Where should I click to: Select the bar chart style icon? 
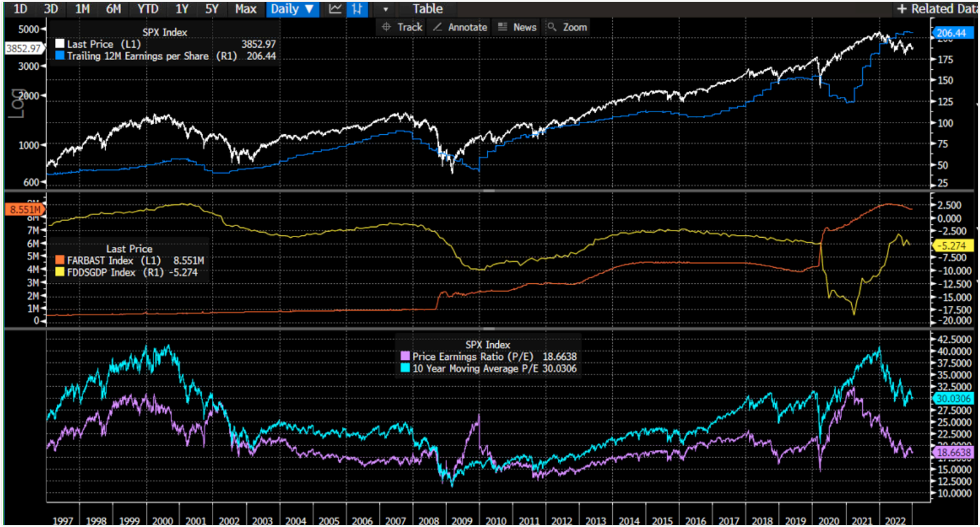pos(357,9)
